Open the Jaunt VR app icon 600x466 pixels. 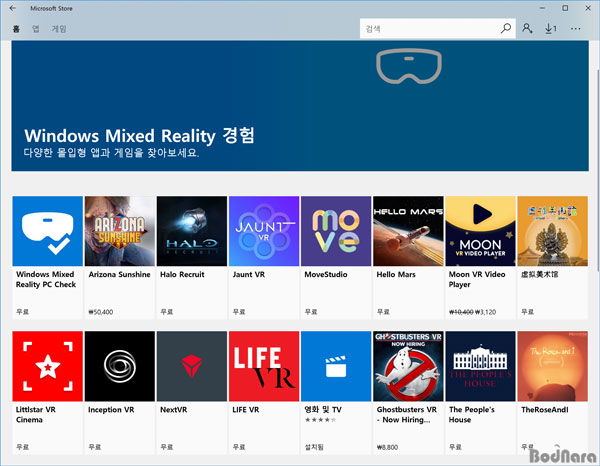(264, 231)
